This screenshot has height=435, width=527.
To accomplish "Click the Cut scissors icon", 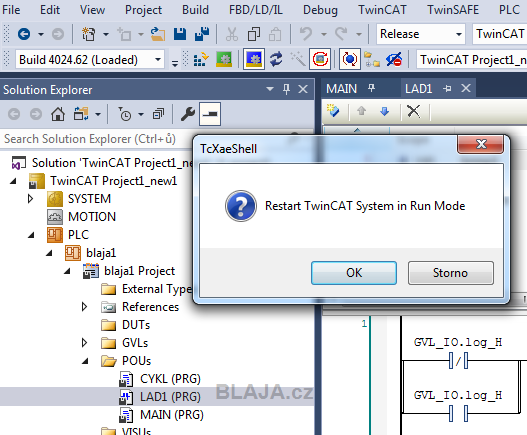I will click(x=232, y=34).
